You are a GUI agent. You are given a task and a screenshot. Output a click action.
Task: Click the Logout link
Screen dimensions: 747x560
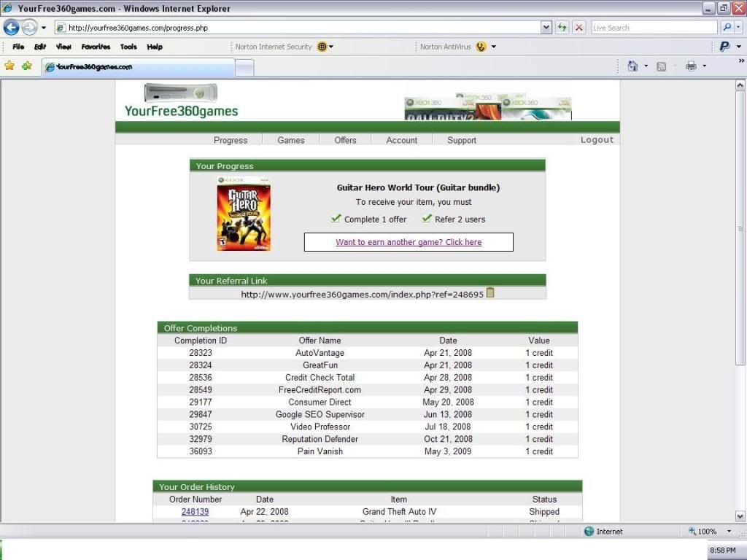point(597,139)
